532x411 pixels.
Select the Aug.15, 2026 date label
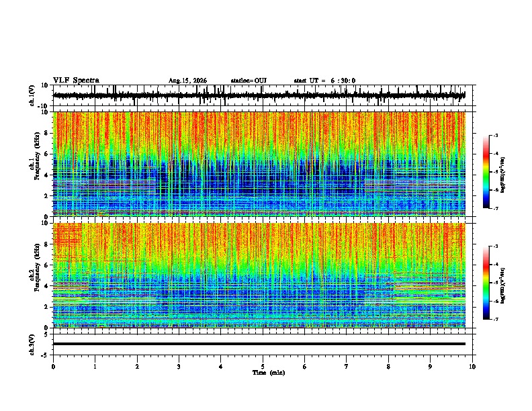[187, 81]
